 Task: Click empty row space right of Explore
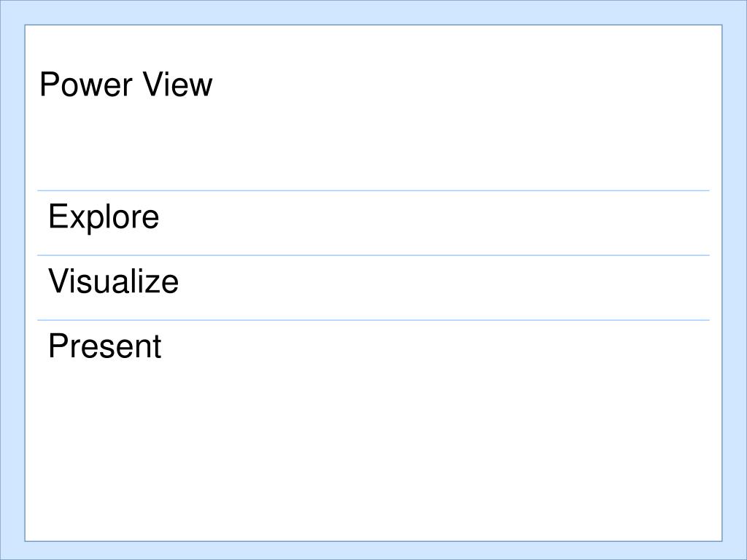[x=438, y=223]
